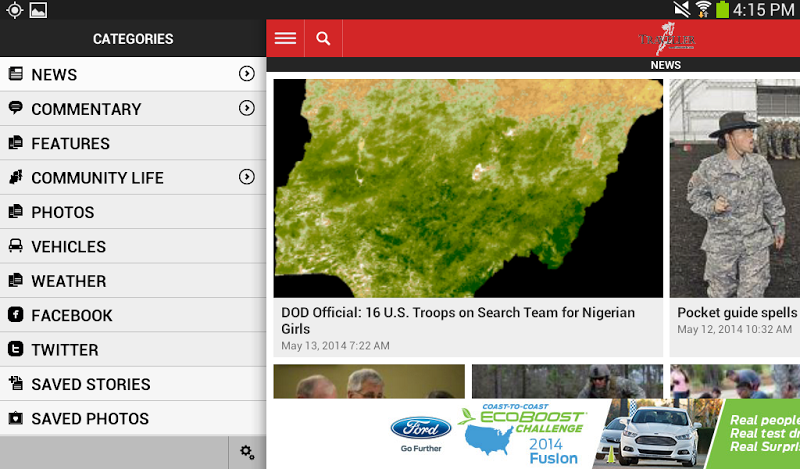
Task: Tap the Facebook icon in categories
Action: pyautogui.click(x=16, y=315)
